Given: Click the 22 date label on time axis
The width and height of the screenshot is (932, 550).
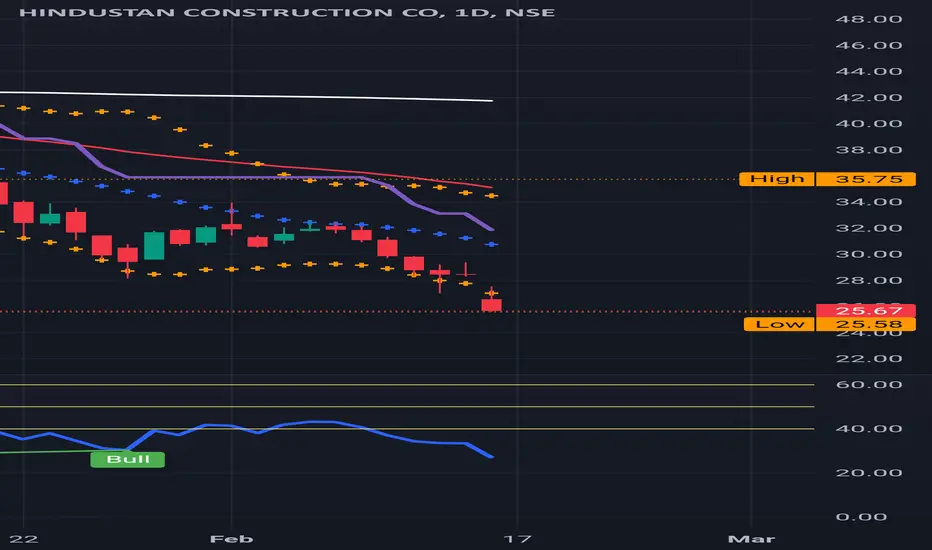Looking at the screenshot, I should click(x=24, y=539).
